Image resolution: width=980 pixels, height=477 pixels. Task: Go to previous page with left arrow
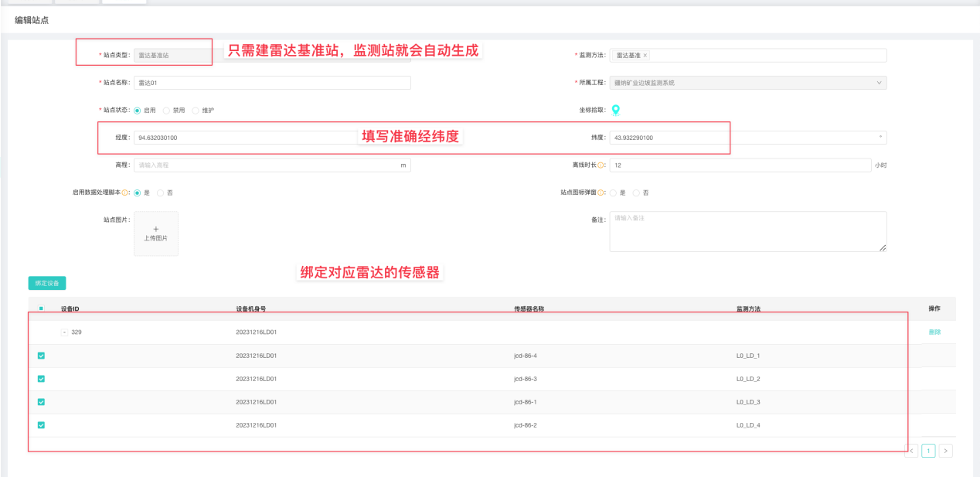click(911, 451)
